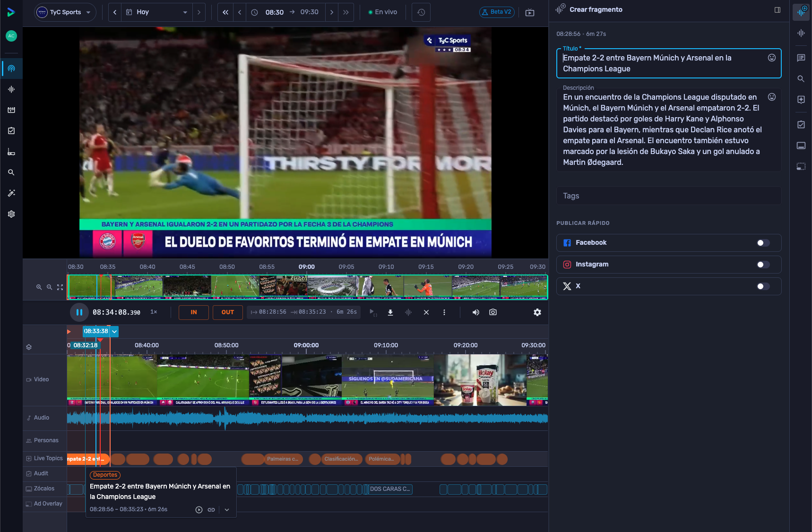Pause playback with the pause button
This screenshot has height=532, width=812.
(x=79, y=312)
